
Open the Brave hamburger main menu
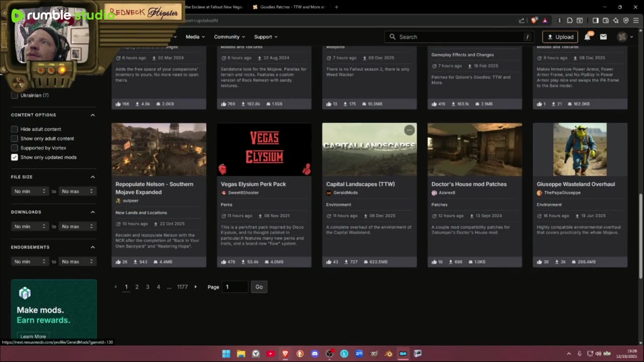[636, 21]
